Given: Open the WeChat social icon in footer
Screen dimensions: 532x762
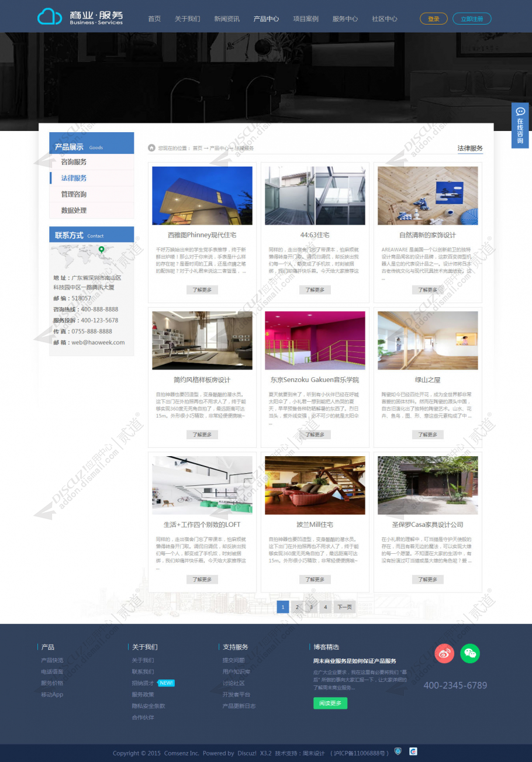Looking at the screenshot, I should 470,653.
